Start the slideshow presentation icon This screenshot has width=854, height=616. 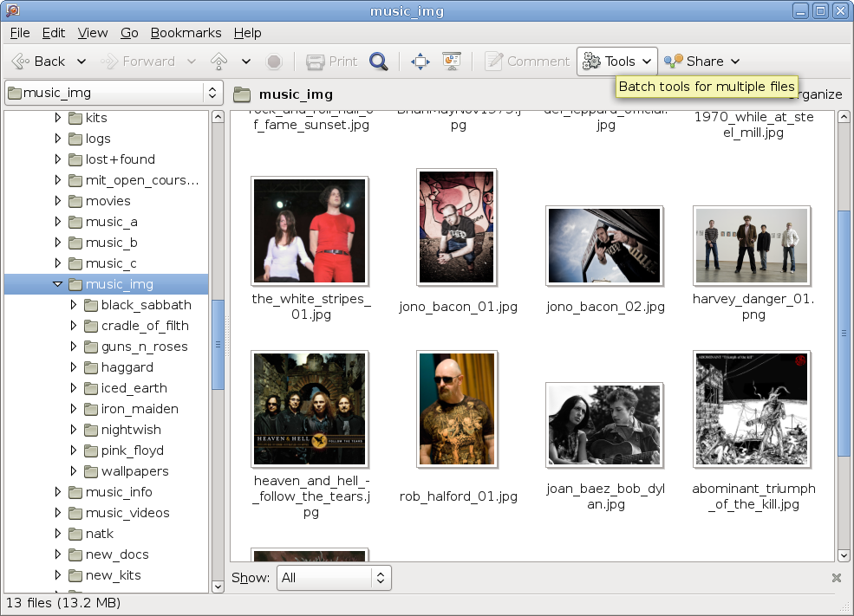click(452, 62)
